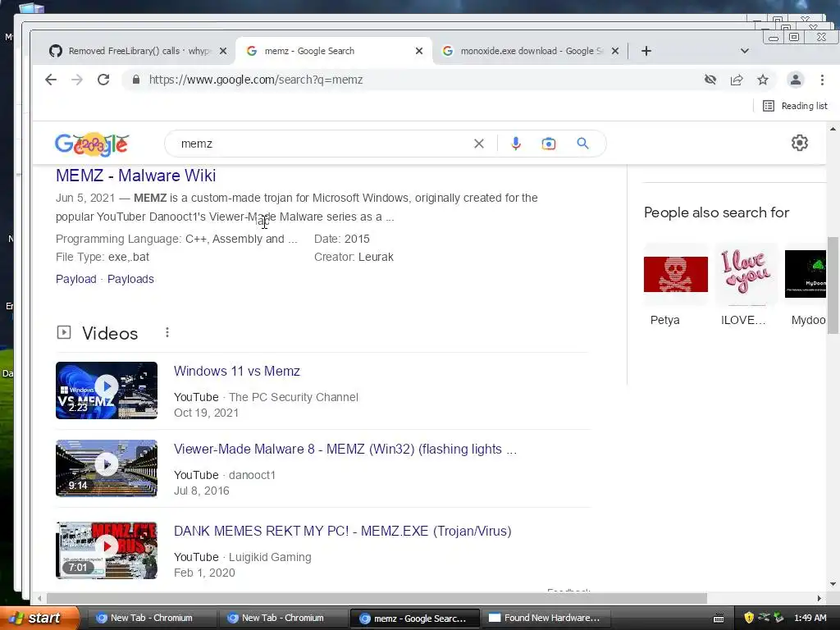Go back to the previous page
This screenshot has width=840, height=630.
point(51,80)
